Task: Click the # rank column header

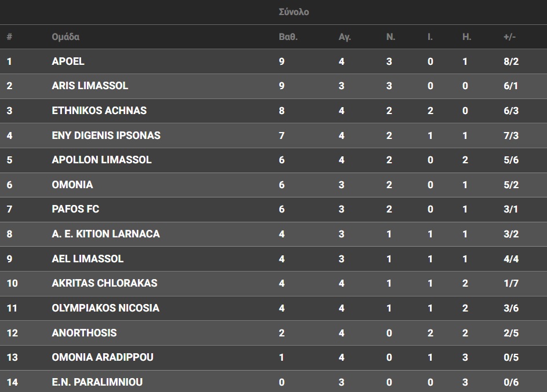Action: 9,37
